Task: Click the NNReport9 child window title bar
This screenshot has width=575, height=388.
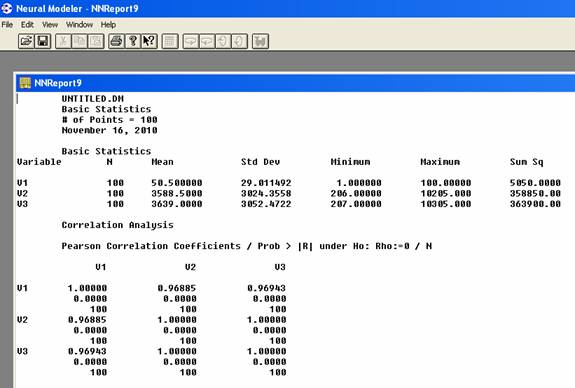Action: click(296, 83)
